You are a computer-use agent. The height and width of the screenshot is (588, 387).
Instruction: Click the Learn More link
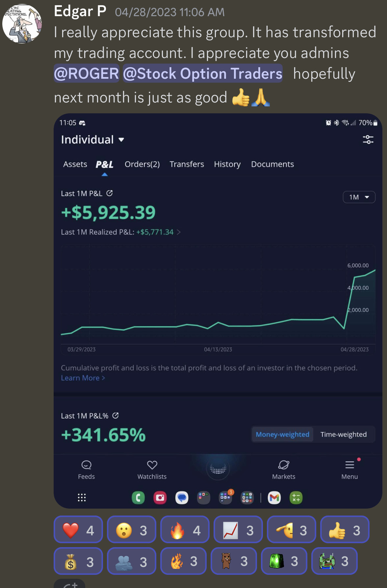pyautogui.click(x=83, y=378)
